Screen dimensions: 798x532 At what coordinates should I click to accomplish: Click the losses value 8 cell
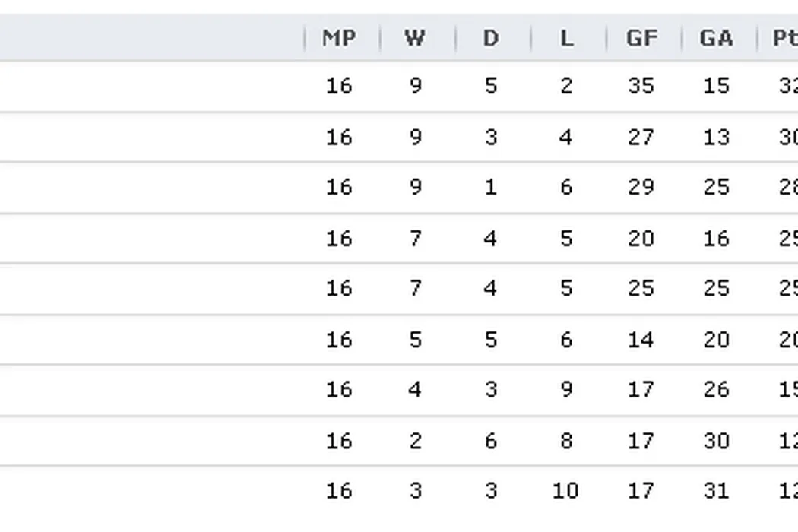coord(566,441)
